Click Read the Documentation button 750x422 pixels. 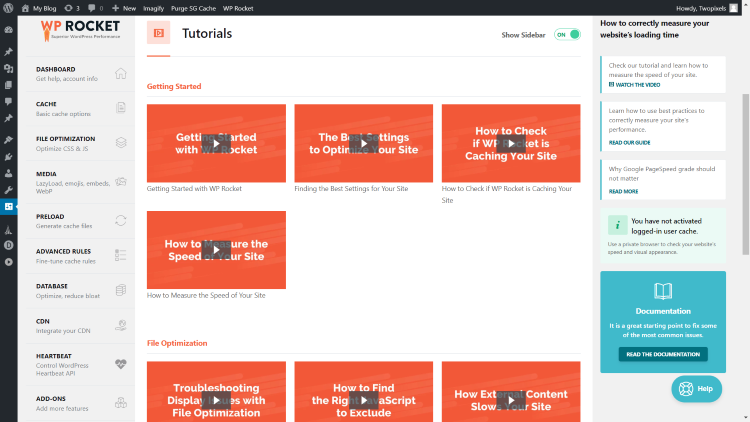pos(663,354)
